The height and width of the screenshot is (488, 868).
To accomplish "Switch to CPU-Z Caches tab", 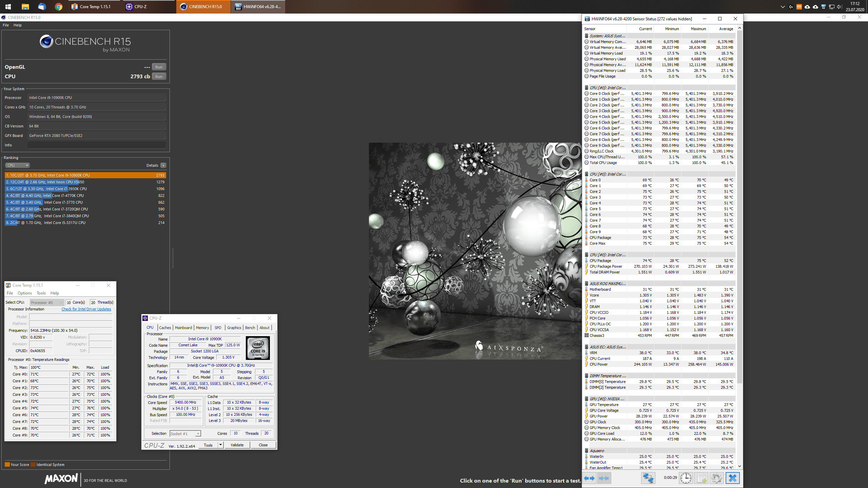I will coord(165,328).
